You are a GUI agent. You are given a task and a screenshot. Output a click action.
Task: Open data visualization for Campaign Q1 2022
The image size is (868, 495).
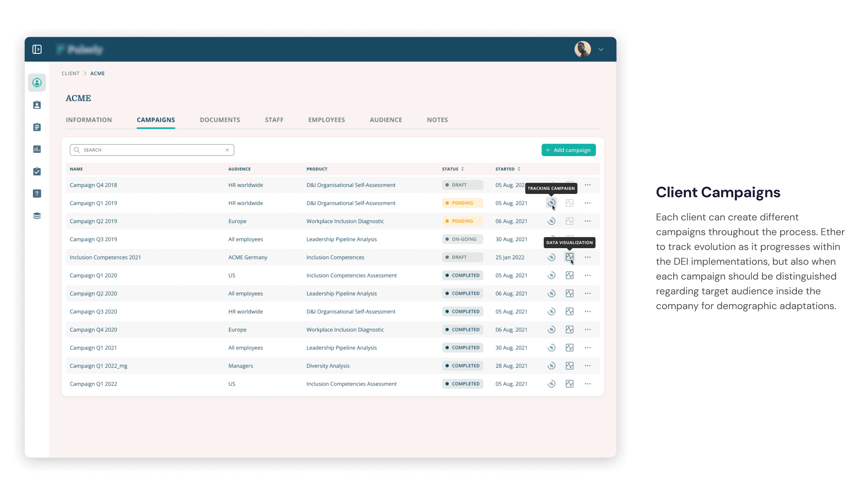pyautogui.click(x=569, y=384)
